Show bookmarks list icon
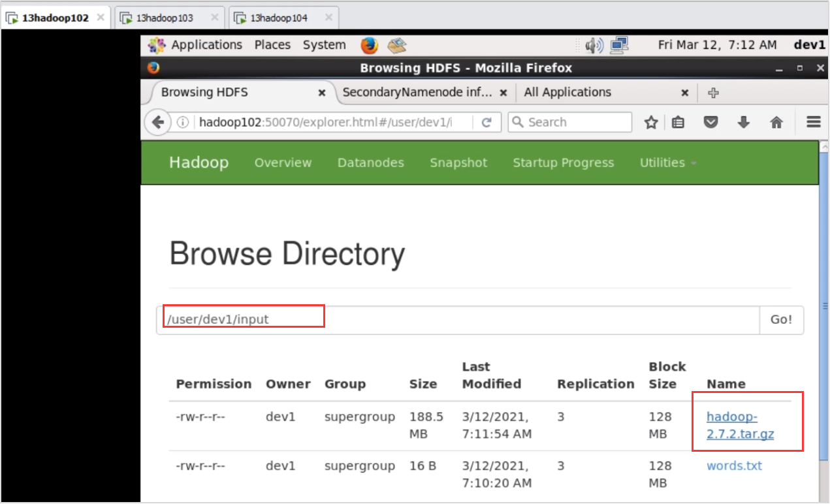The height and width of the screenshot is (504, 830). 678,122
